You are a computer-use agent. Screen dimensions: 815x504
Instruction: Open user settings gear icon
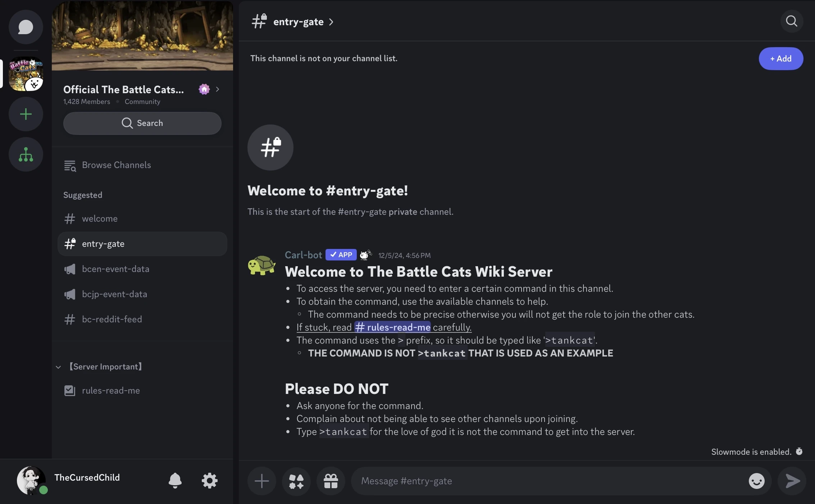coord(210,481)
